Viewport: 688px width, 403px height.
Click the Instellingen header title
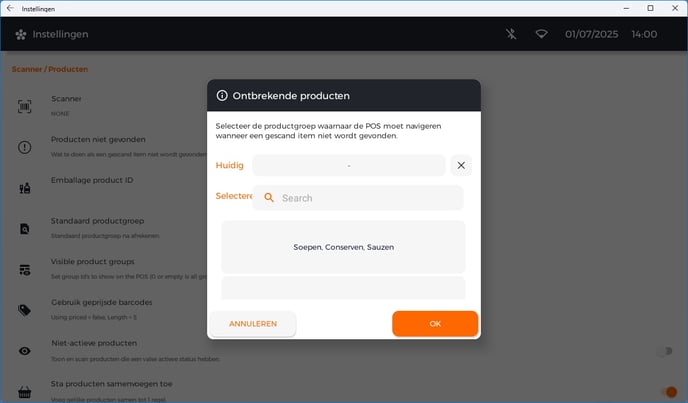60,34
